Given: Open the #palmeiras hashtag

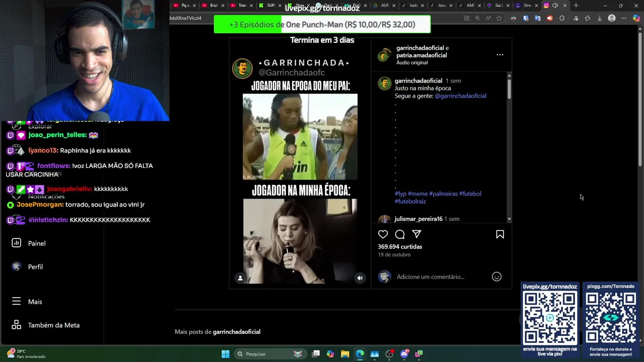Looking at the screenshot, I should point(443,194).
